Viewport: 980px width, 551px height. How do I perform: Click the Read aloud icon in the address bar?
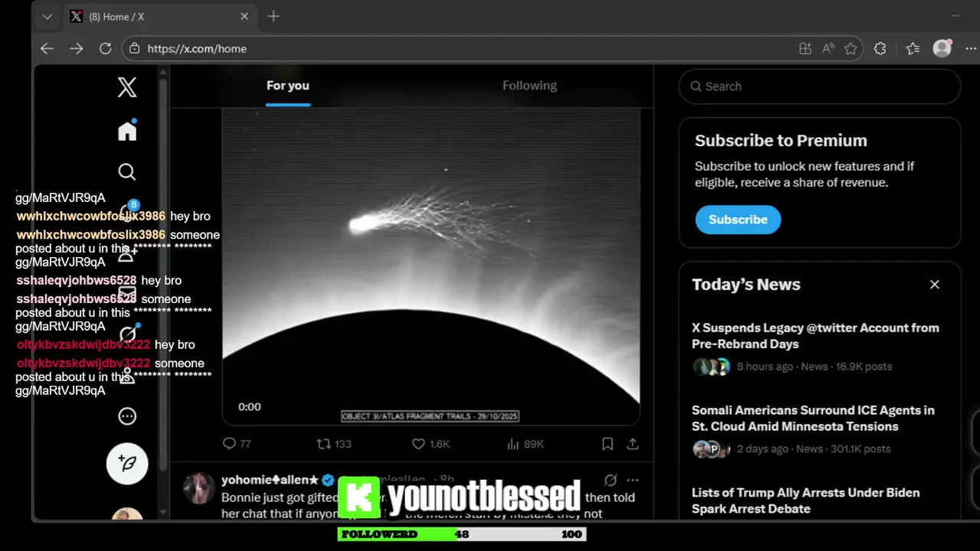[x=828, y=48]
